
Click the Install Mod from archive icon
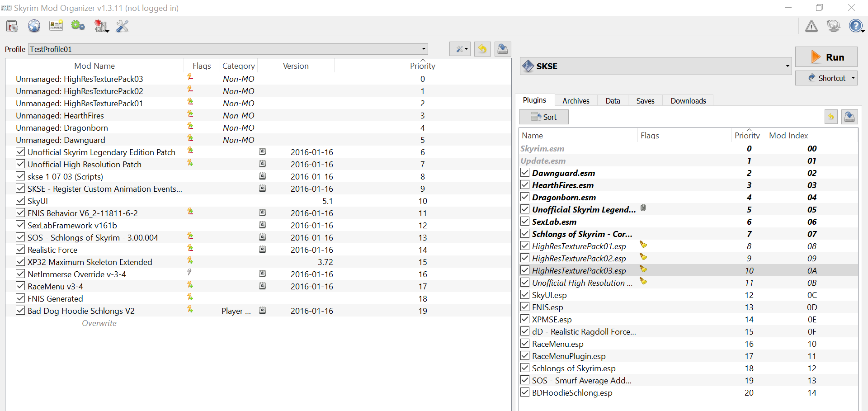12,26
